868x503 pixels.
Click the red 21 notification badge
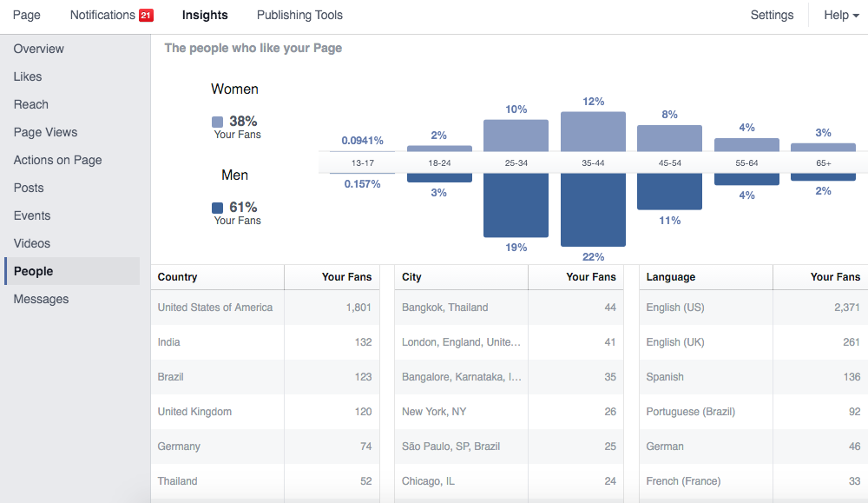(146, 15)
